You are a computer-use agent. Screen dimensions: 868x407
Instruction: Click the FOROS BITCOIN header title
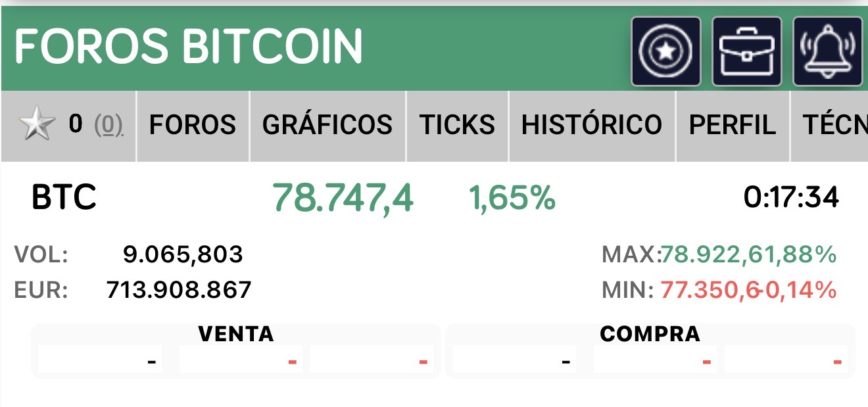[189, 47]
